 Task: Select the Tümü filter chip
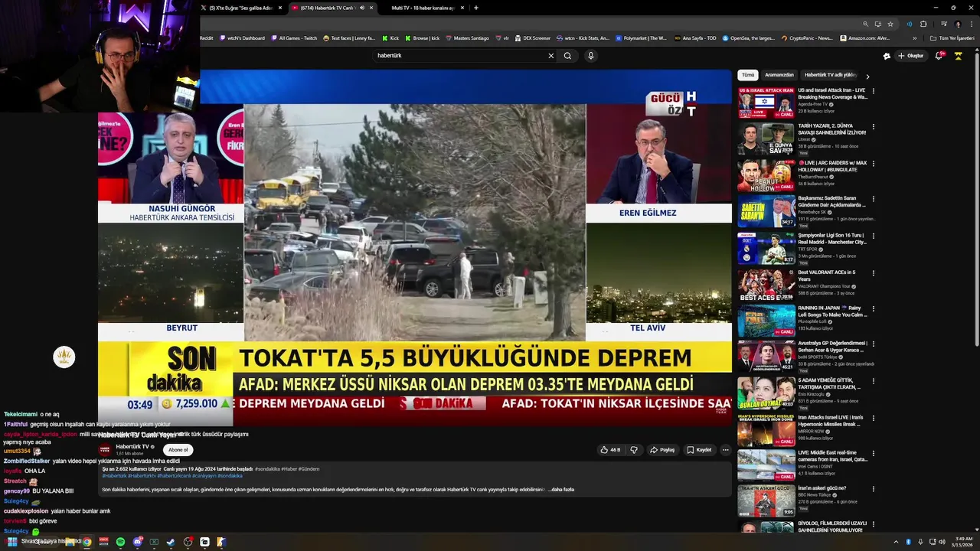[748, 75]
